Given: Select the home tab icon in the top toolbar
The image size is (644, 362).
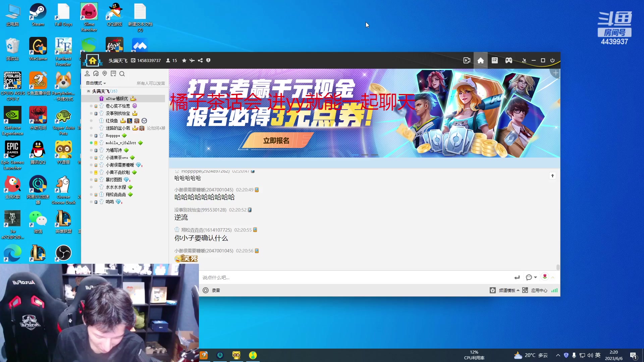Looking at the screenshot, I should [x=481, y=60].
